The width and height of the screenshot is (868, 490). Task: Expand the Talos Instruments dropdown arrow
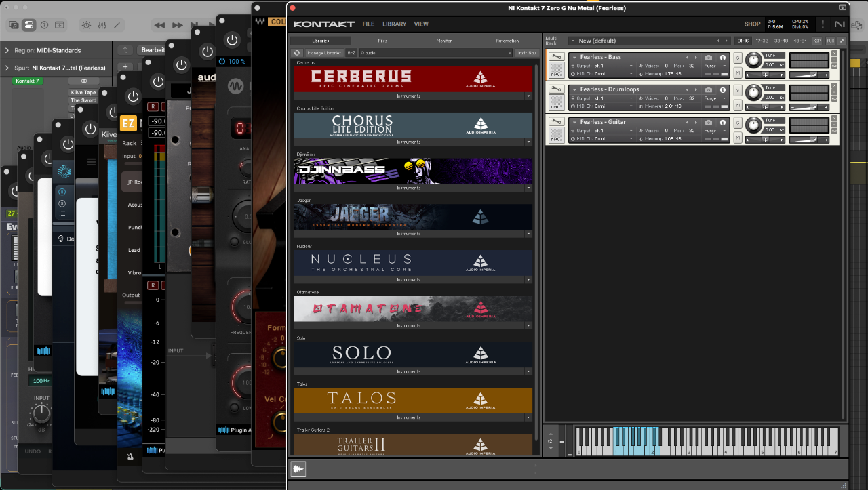(x=528, y=417)
